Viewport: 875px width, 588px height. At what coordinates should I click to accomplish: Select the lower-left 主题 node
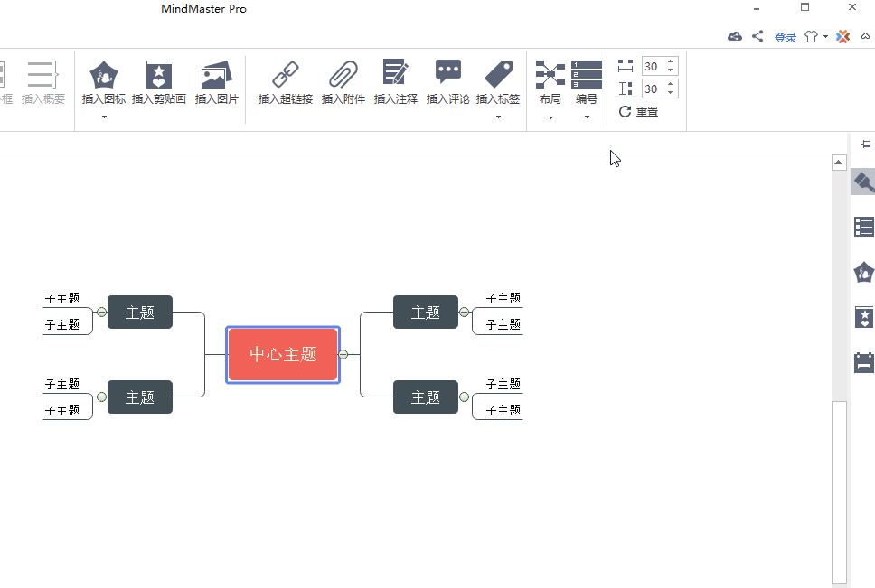pos(140,397)
